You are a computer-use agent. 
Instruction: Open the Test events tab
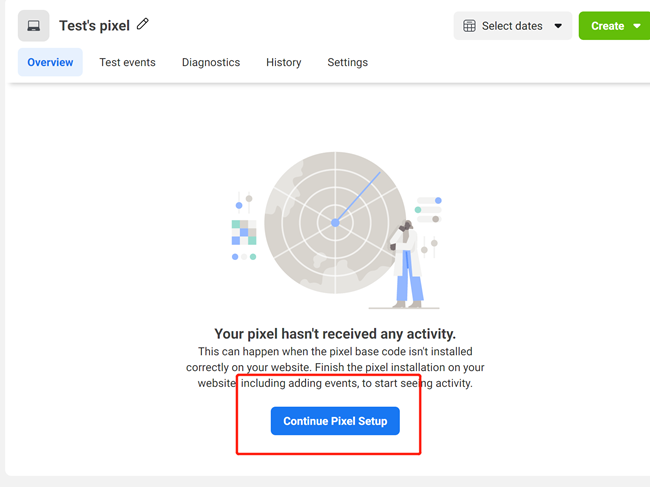[x=127, y=62]
